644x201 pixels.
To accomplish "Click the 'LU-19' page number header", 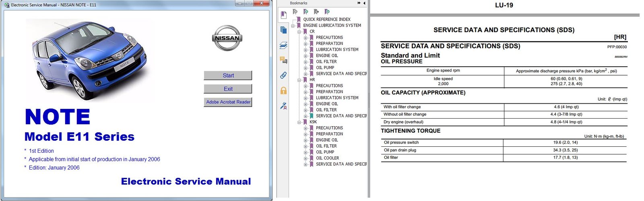I will coord(504,5).
